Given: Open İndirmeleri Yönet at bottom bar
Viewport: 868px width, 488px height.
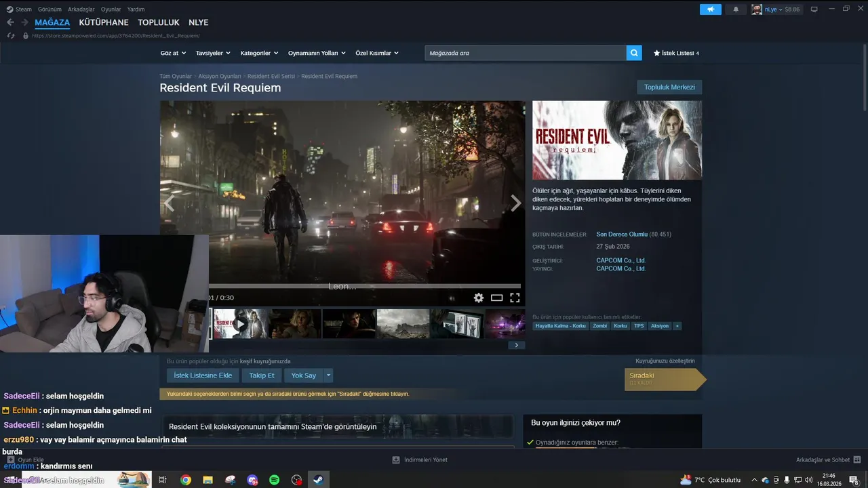Looking at the screenshot, I should (420, 460).
